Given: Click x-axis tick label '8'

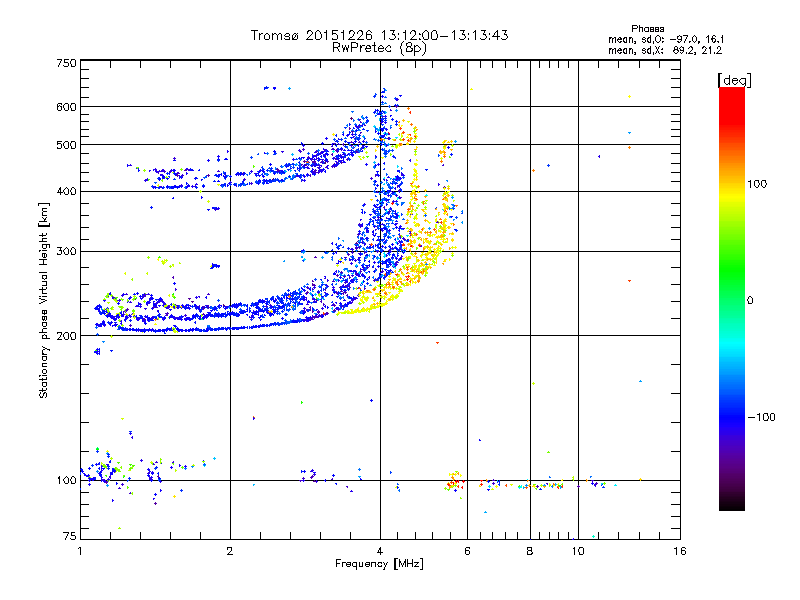Looking at the screenshot, I should coord(530,551).
